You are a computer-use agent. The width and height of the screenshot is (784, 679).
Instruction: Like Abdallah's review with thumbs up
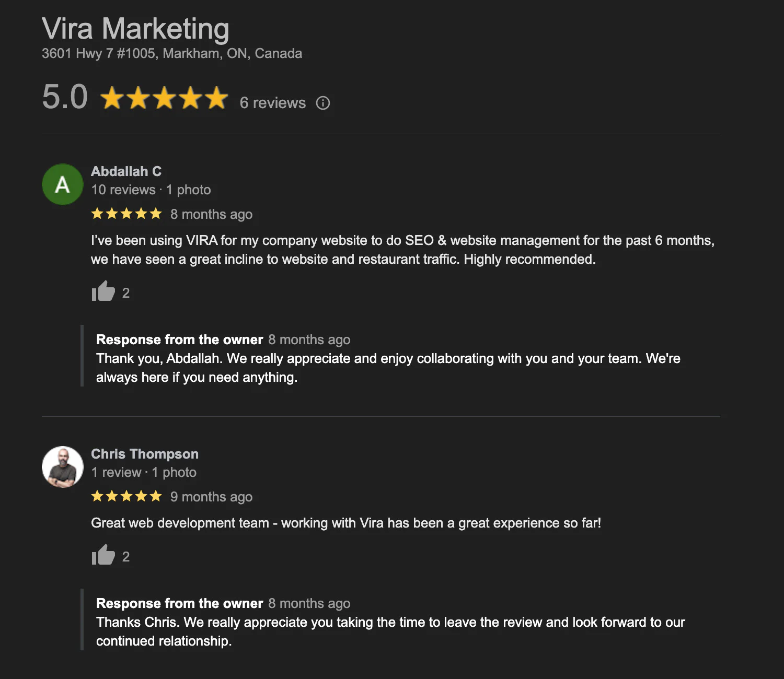point(103,292)
